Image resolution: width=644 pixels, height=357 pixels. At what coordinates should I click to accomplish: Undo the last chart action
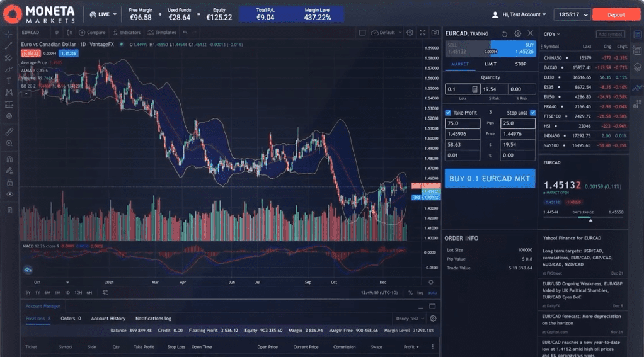[x=185, y=32]
